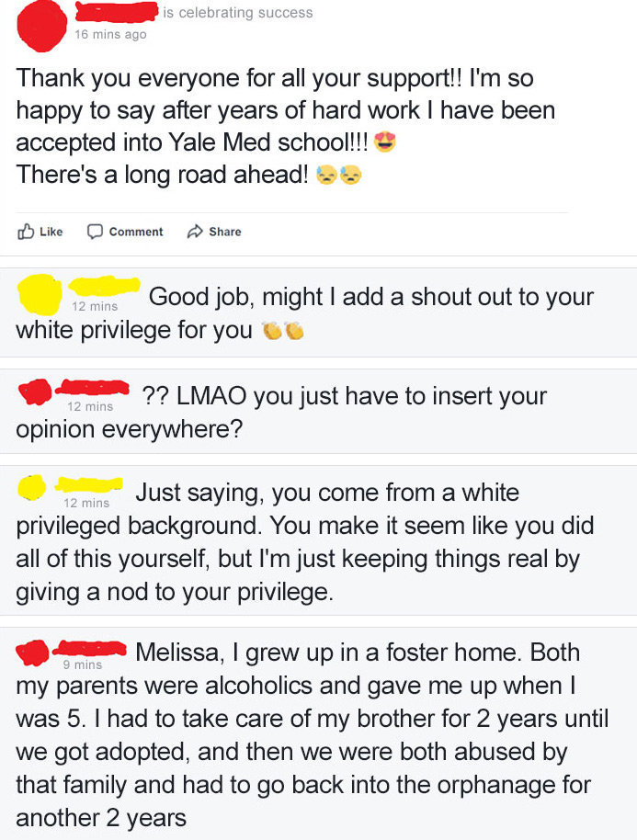
Task: Open the "9 mins" comment timestamp
Action: coord(83,664)
